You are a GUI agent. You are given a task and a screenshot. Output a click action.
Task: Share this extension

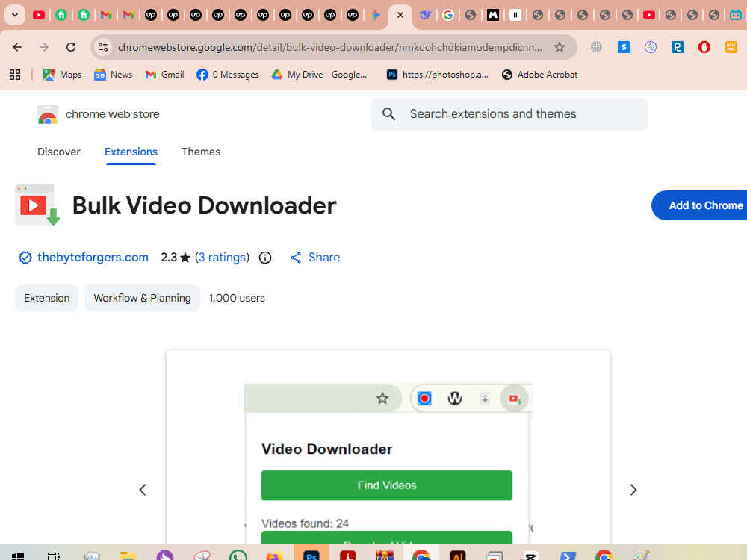(x=315, y=258)
